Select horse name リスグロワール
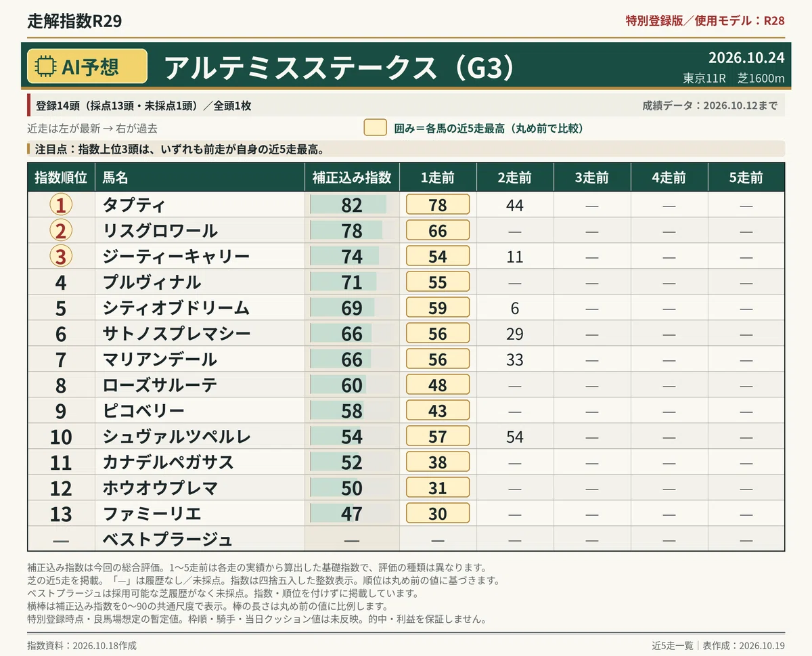 160,231
